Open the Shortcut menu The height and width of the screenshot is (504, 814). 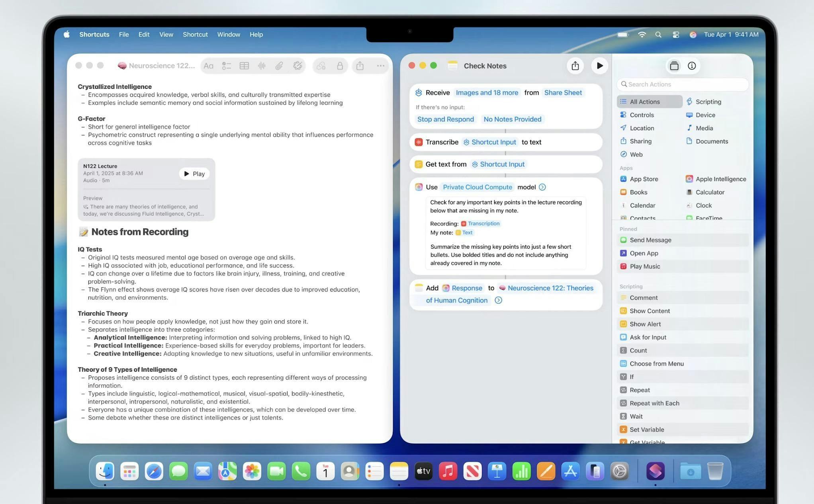click(x=195, y=35)
